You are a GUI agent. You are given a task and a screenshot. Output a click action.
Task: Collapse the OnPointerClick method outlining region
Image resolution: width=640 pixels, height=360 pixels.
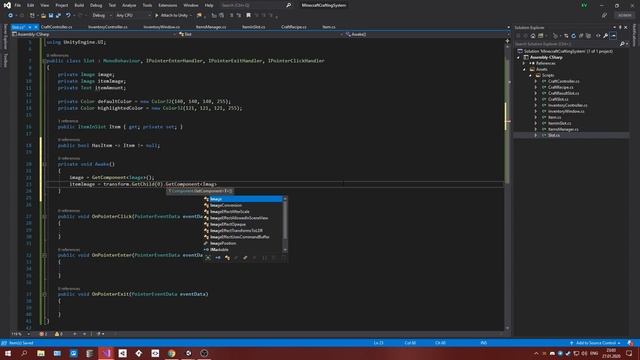[44, 217]
